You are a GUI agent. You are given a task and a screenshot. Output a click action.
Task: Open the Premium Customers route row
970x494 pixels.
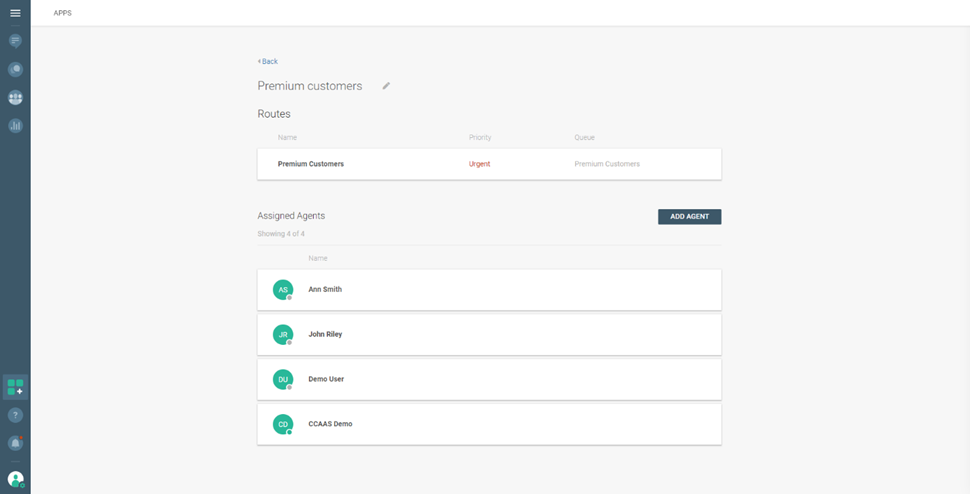coord(489,164)
